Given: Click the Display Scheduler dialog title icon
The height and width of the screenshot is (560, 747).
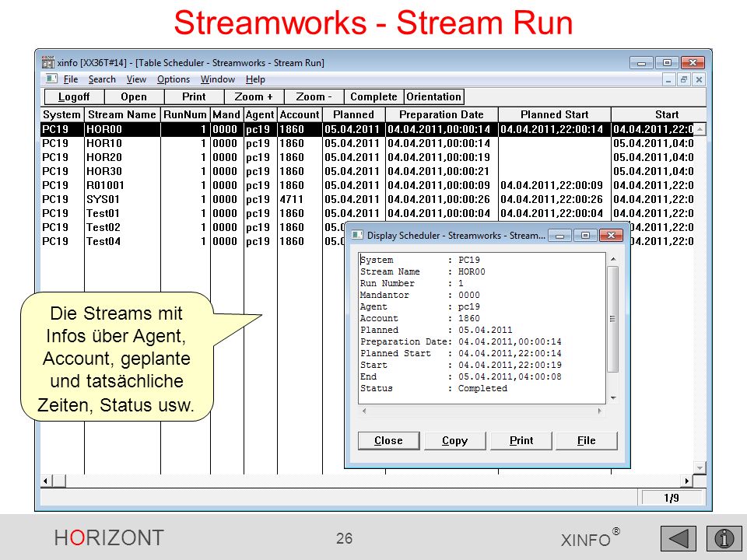Looking at the screenshot, I should click(x=357, y=235).
